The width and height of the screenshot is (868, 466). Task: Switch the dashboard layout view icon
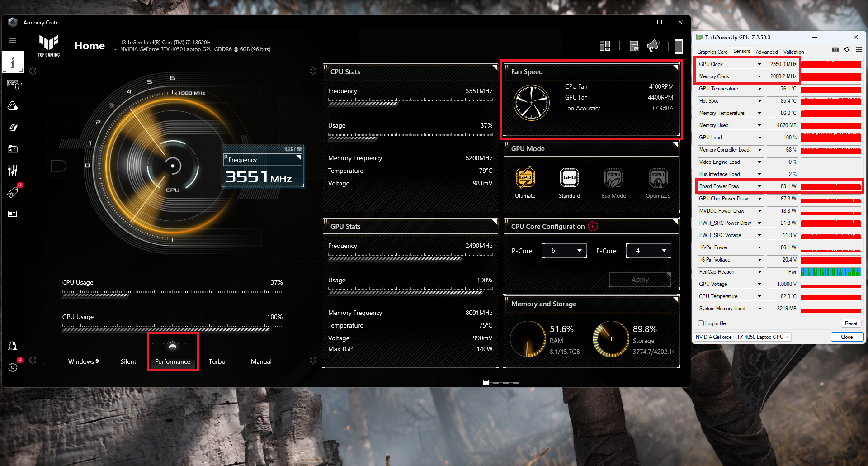coord(605,46)
